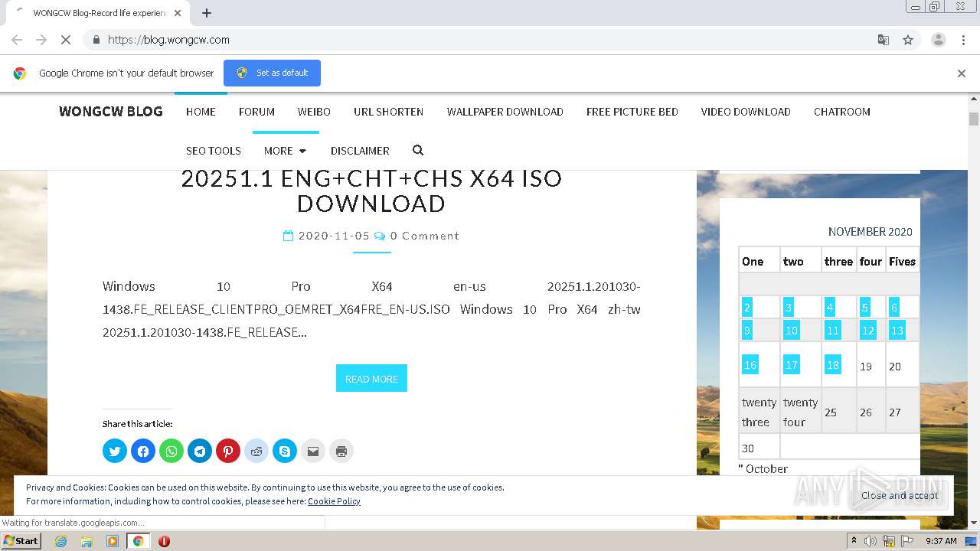Open DISCLAIMER menu item
Image resolution: width=980 pixels, height=551 pixels.
(x=360, y=151)
